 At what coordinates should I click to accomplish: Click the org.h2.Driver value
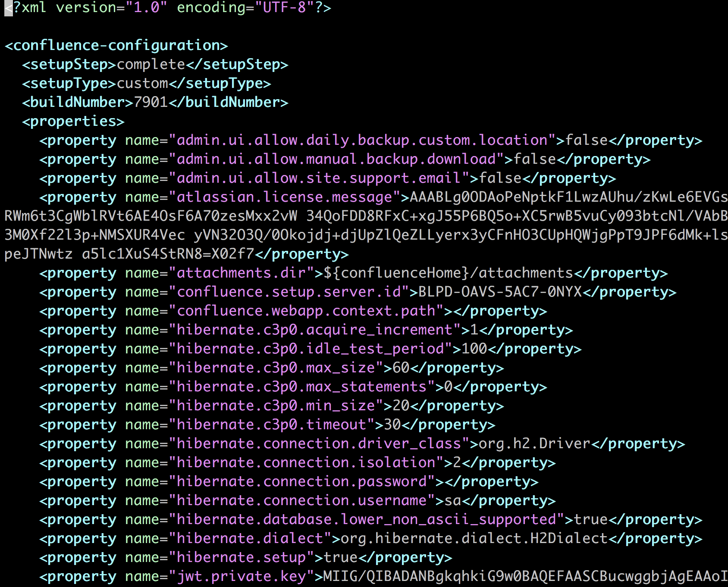pos(534,443)
